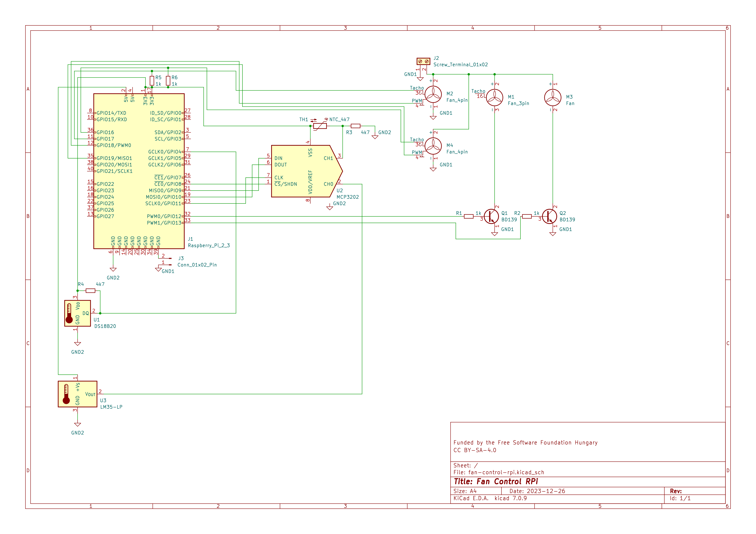Click the U3 LM35-LP sensor symbol

pos(77,394)
